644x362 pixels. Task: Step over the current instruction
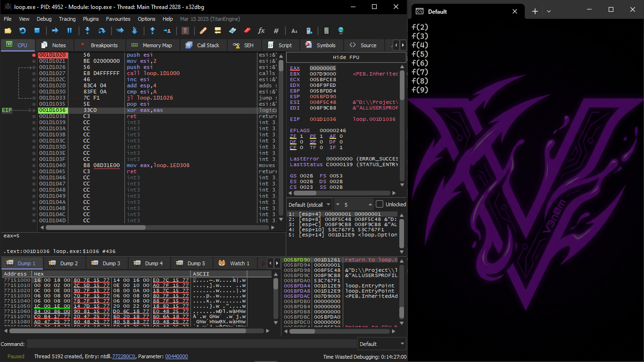(101, 31)
